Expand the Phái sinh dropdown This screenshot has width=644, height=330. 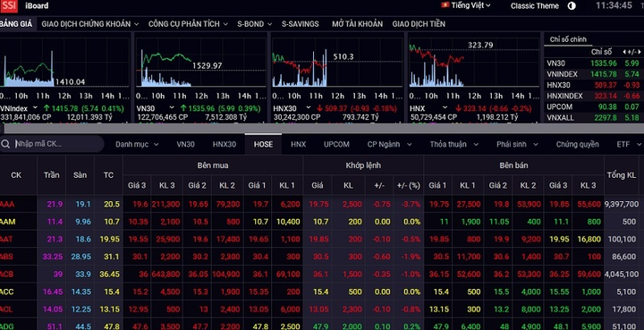point(517,145)
